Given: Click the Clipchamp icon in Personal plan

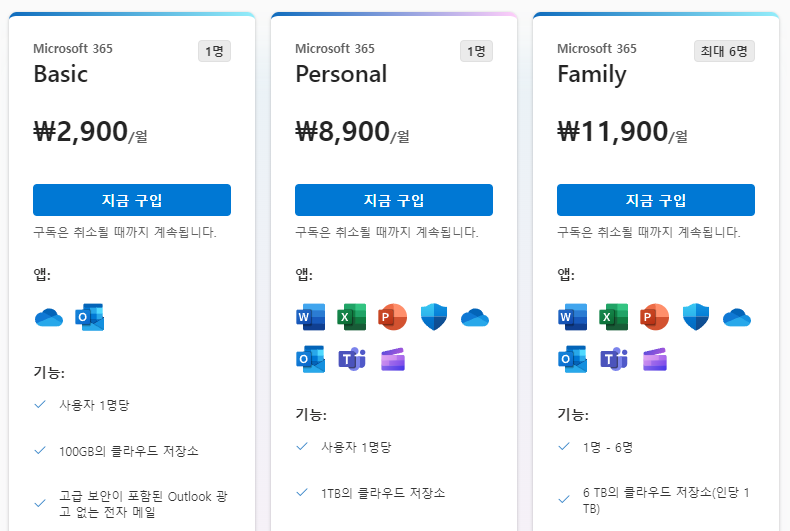Looking at the screenshot, I should tap(393, 359).
